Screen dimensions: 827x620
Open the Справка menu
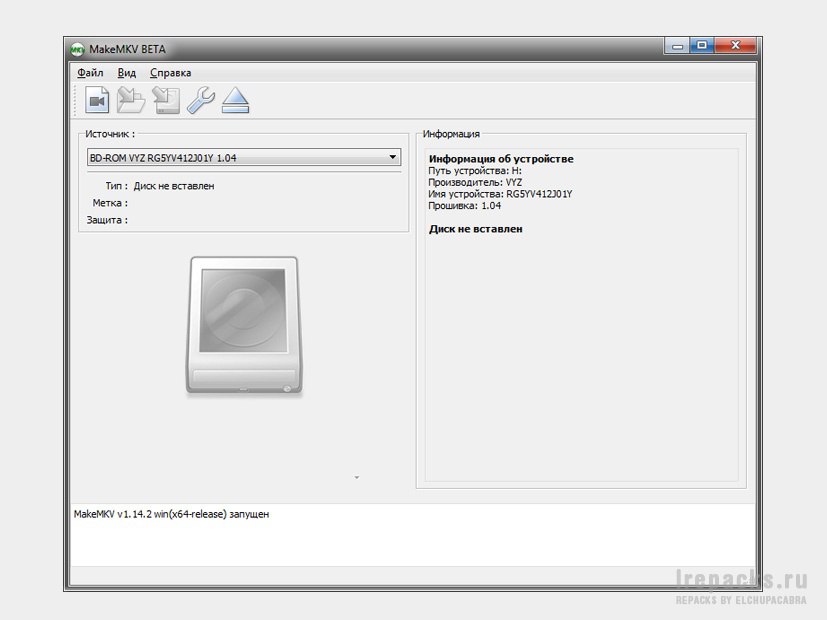click(x=170, y=73)
